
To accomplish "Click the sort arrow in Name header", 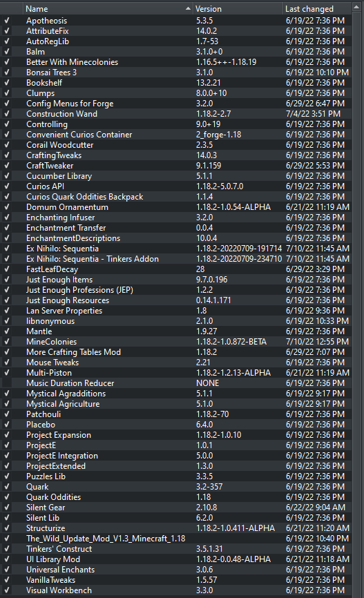I will (x=188, y=8).
